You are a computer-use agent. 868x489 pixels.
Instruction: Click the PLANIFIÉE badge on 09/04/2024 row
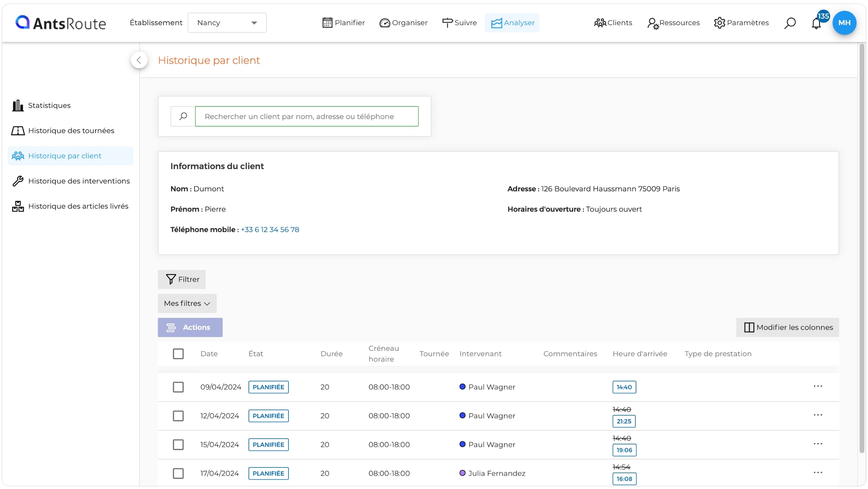tap(268, 387)
